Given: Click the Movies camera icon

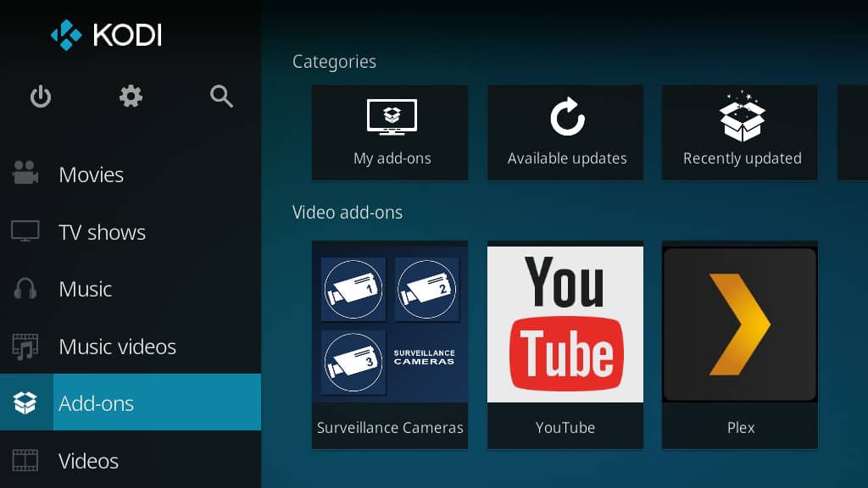Looking at the screenshot, I should [x=25, y=173].
